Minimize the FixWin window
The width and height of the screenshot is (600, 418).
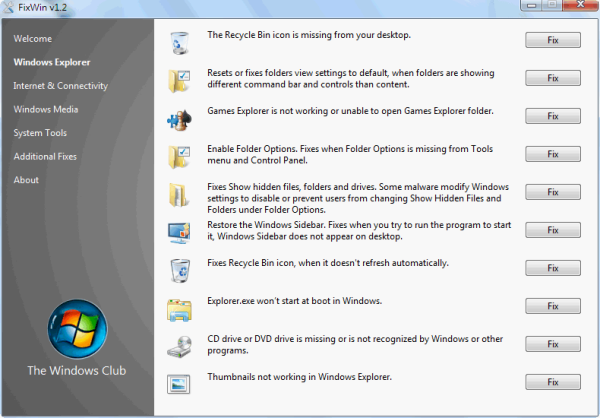coord(532,5)
